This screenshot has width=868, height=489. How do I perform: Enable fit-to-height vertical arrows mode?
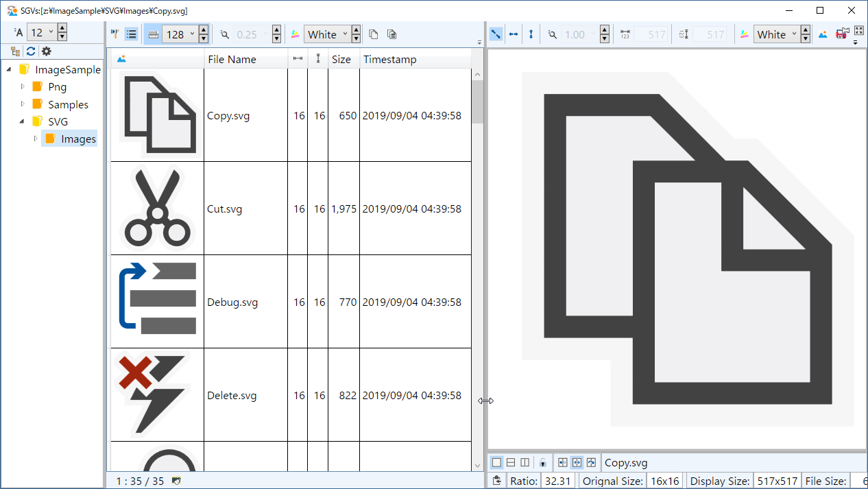(531, 34)
